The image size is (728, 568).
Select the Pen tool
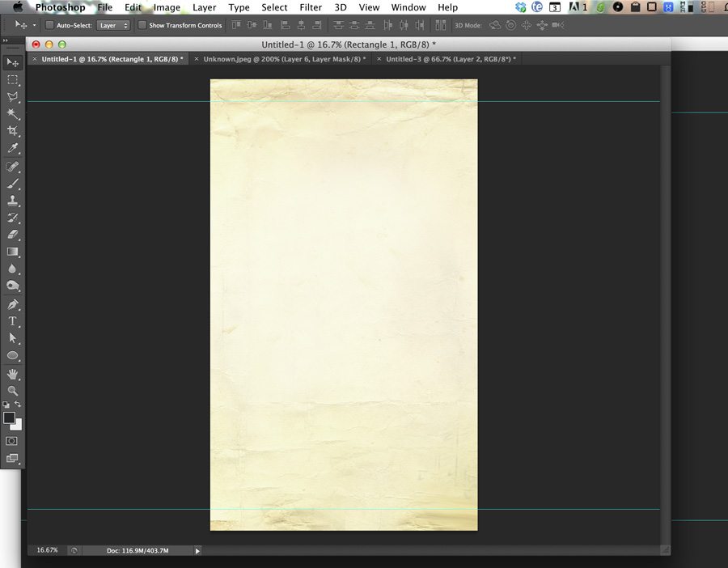coord(12,305)
